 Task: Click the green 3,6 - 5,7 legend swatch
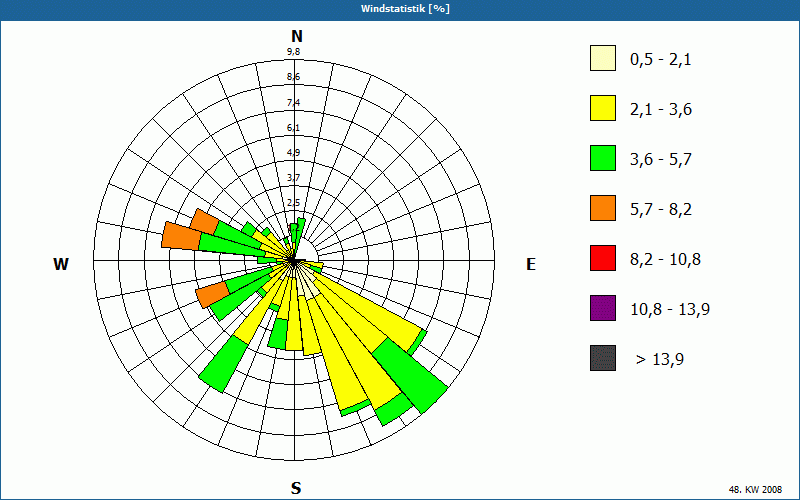pyautogui.click(x=603, y=158)
